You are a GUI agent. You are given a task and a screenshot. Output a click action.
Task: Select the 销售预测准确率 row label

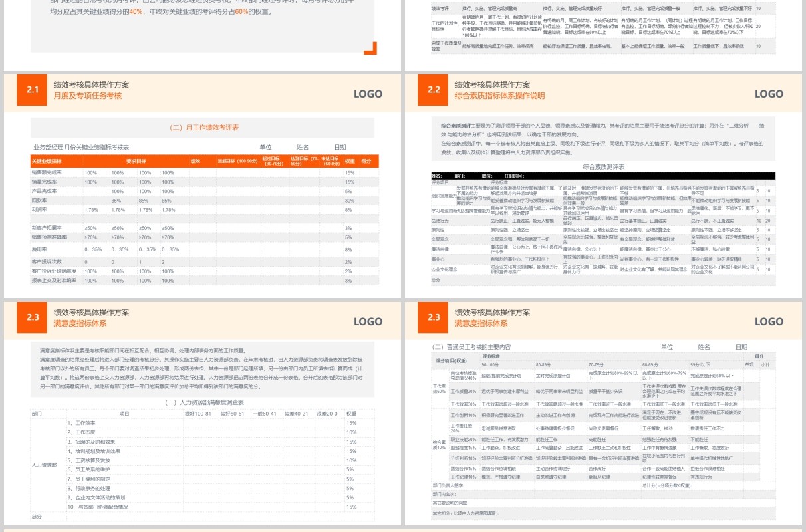coord(49,237)
